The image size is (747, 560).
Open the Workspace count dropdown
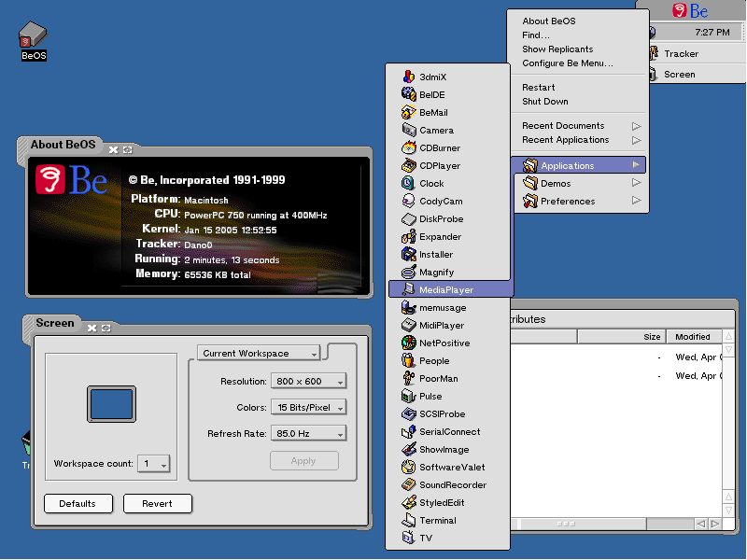point(153,463)
